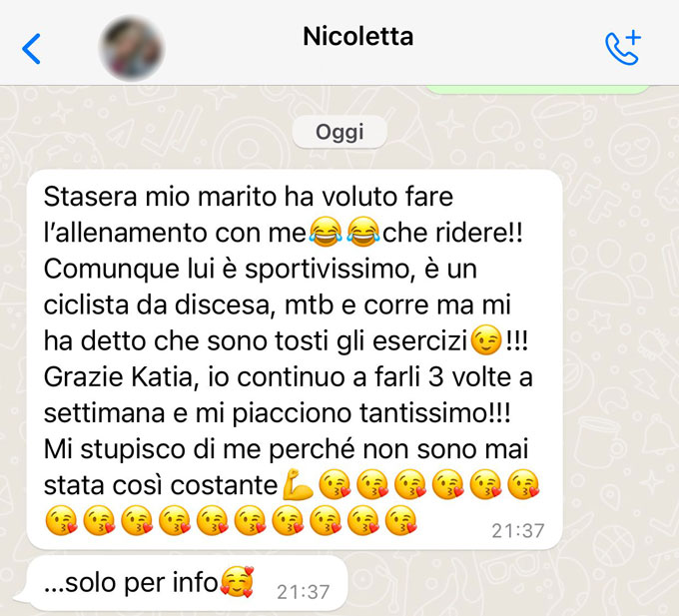
Task: Select the long message starting with Stasera
Action: 295,359
